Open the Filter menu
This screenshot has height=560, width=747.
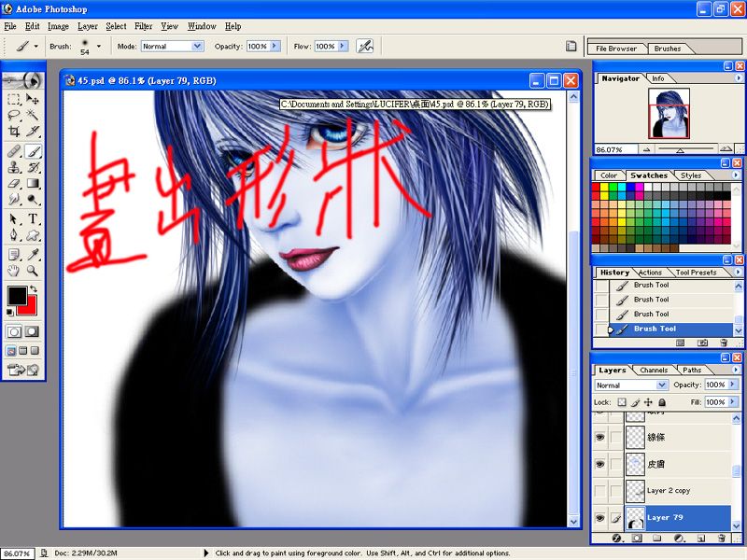(x=144, y=26)
